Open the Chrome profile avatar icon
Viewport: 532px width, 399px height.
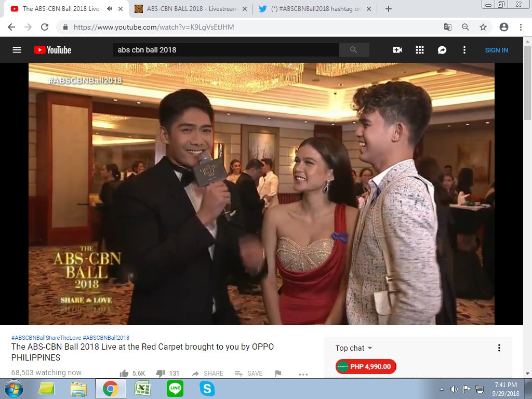[x=504, y=27]
